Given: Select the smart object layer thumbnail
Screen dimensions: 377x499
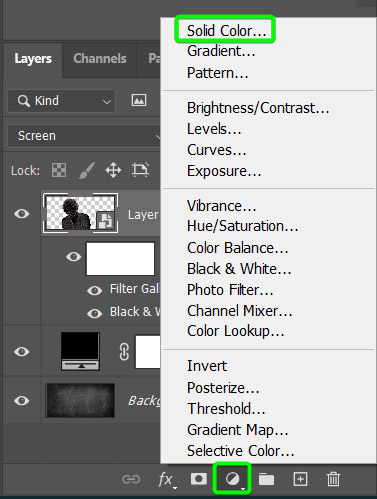Looking at the screenshot, I should (x=80, y=213).
